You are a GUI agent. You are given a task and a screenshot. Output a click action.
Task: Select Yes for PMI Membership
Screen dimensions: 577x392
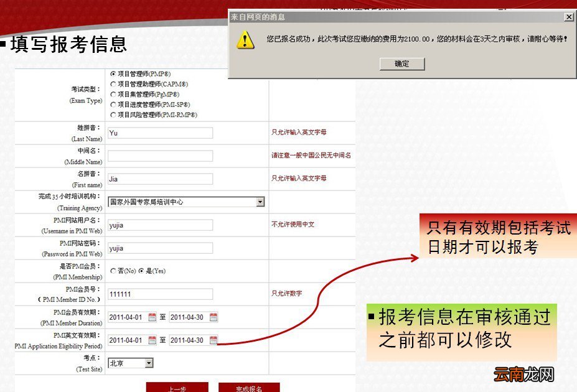click(141, 271)
